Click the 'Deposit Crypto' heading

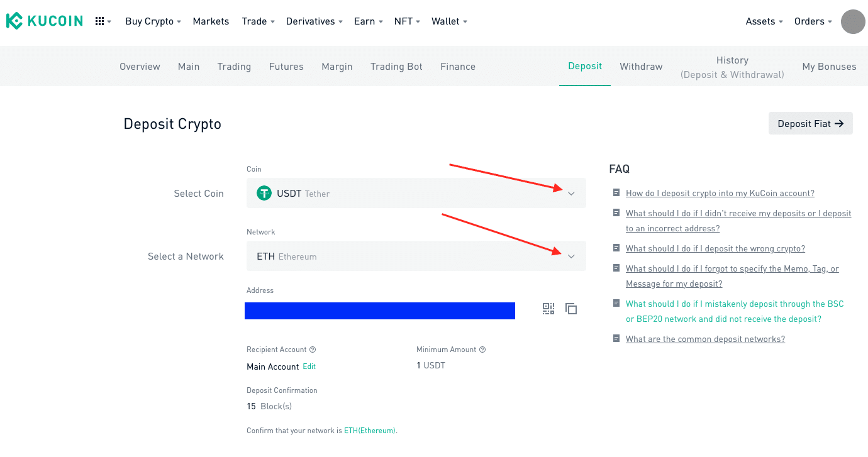coord(172,124)
